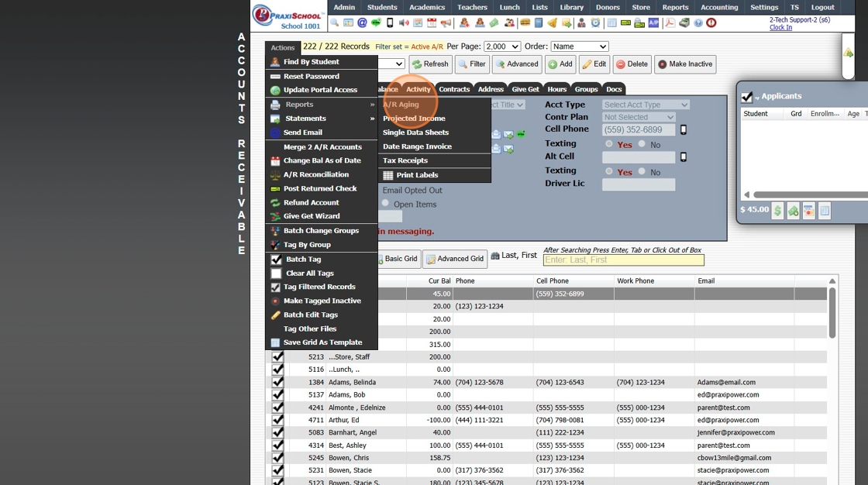Viewport: 868px width, 485px height.
Task: Click the Advanced Grid button
Action: (x=455, y=259)
